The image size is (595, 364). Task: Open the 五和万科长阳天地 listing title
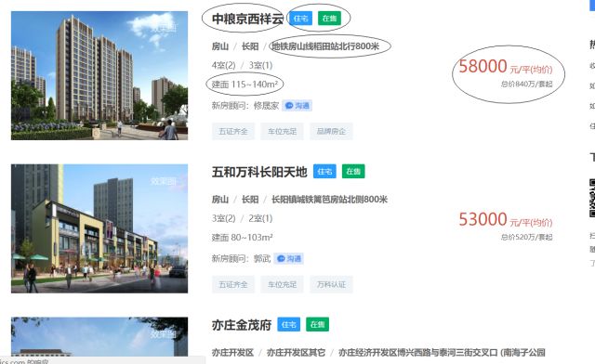[259, 172]
